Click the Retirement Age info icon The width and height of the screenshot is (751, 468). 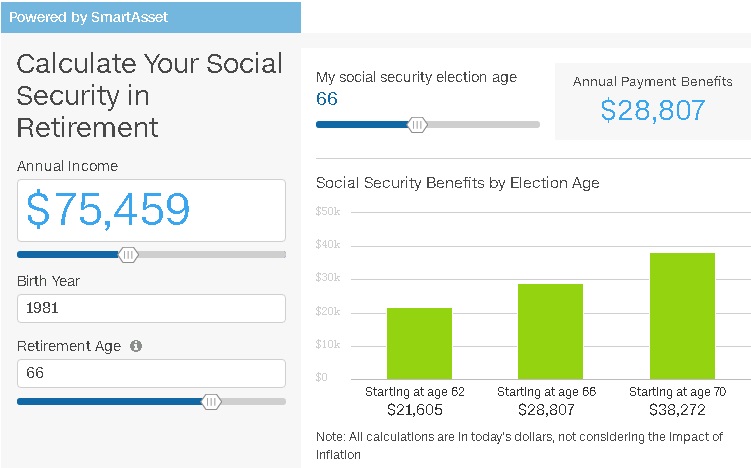136,346
